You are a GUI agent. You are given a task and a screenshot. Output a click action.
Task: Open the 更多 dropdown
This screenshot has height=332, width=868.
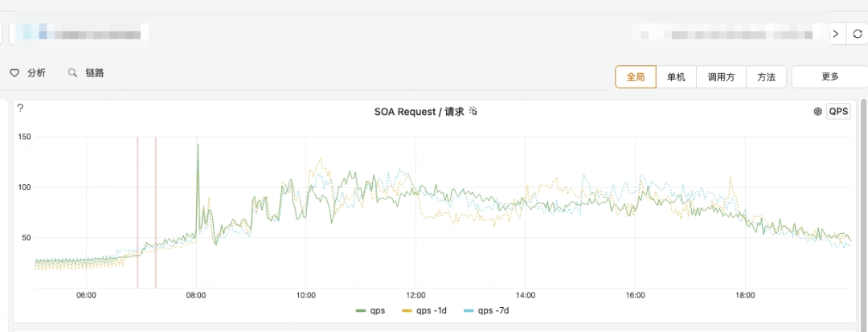tap(829, 77)
